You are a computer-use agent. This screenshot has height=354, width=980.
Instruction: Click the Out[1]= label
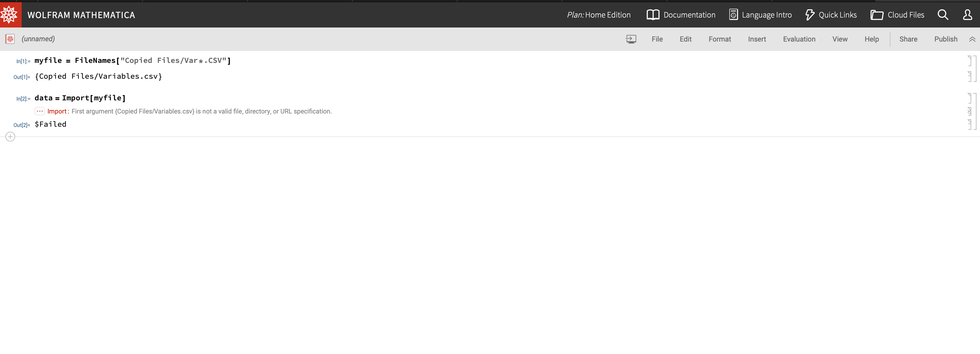22,77
